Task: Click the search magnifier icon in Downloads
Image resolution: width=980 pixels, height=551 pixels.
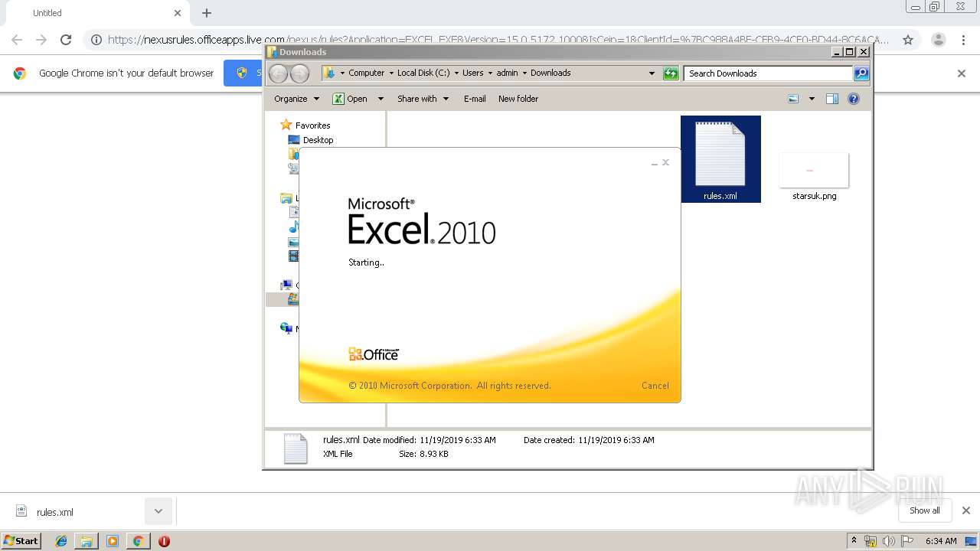Action: 861,73
